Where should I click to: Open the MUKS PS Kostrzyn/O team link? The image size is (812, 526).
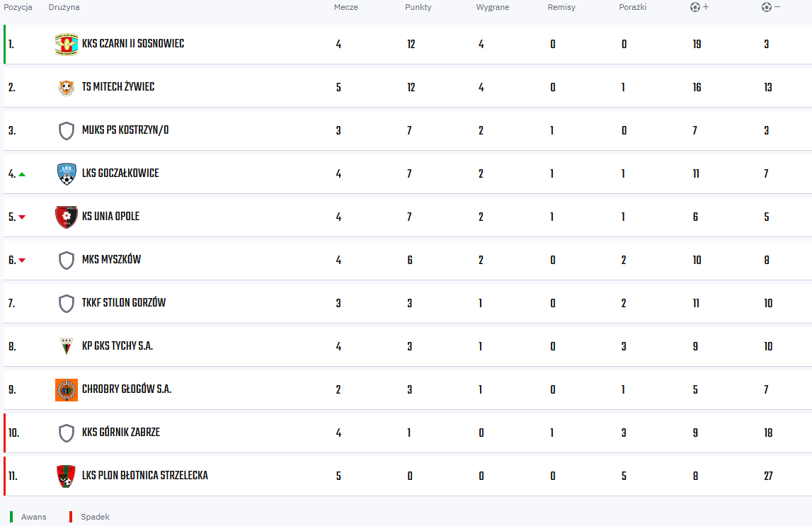click(x=125, y=130)
